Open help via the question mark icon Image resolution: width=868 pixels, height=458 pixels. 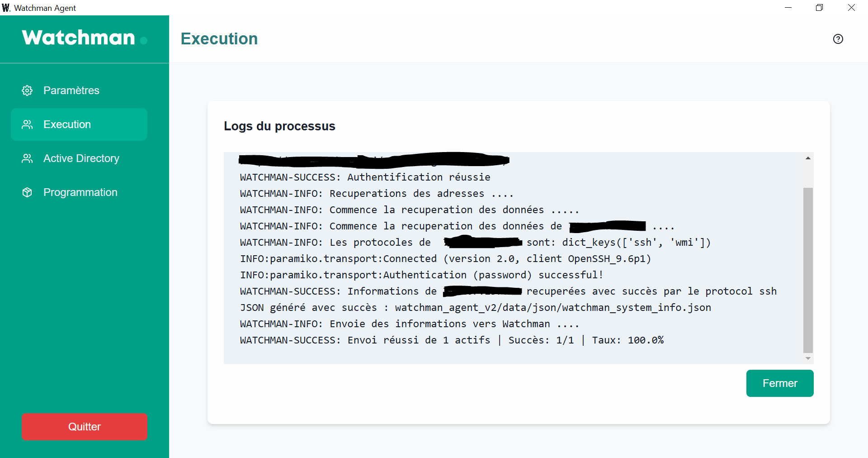(x=838, y=39)
